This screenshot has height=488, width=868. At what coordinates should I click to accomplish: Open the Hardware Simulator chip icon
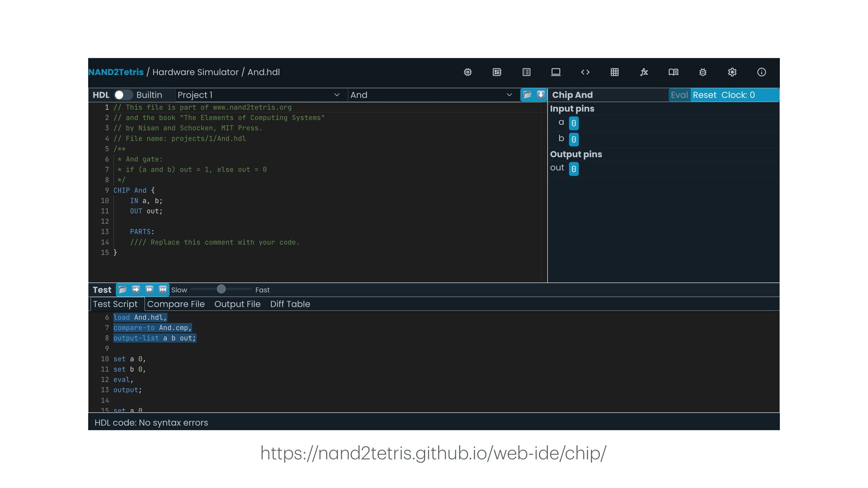pos(467,72)
